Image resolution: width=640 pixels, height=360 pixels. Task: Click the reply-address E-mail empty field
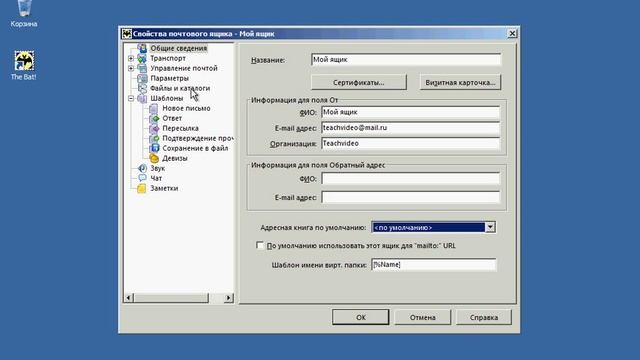[x=410, y=198]
